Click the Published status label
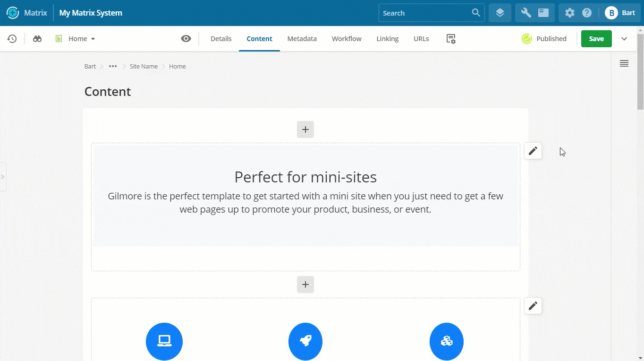Image resolution: width=644 pixels, height=361 pixels. [x=551, y=39]
